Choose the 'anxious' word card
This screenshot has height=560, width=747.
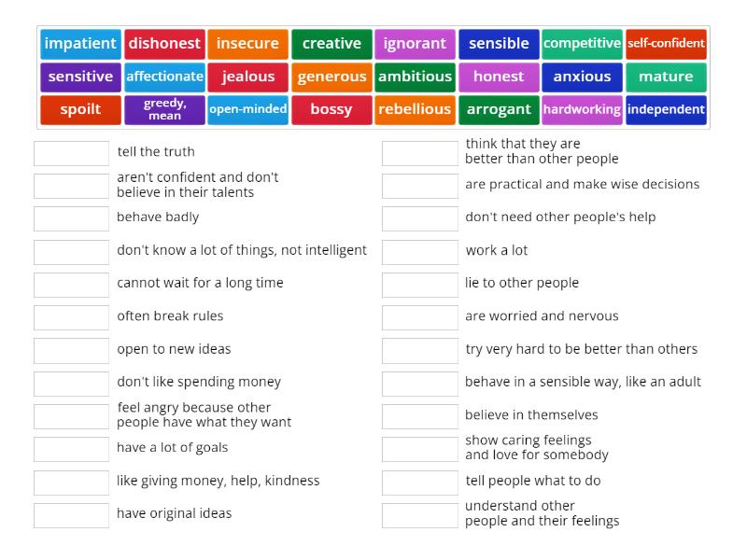pos(583,77)
